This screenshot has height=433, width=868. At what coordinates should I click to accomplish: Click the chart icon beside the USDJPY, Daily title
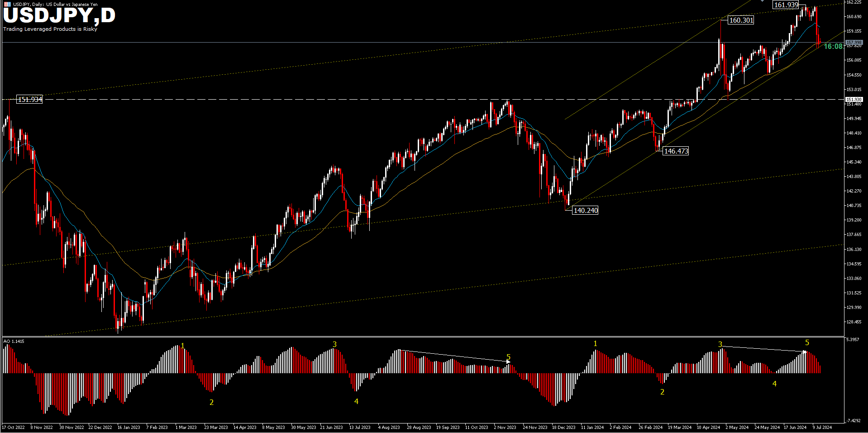pos(7,4)
